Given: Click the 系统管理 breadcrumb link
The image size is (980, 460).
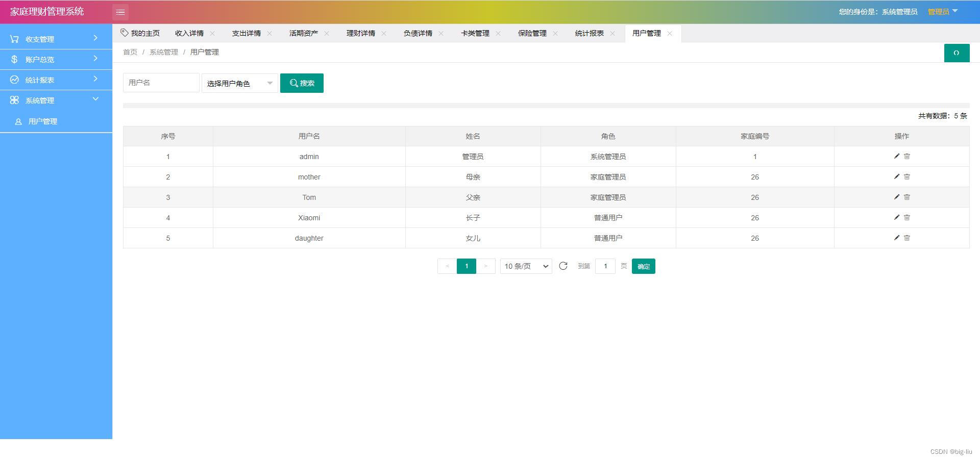Looking at the screenshot, I should click(164, 52).
